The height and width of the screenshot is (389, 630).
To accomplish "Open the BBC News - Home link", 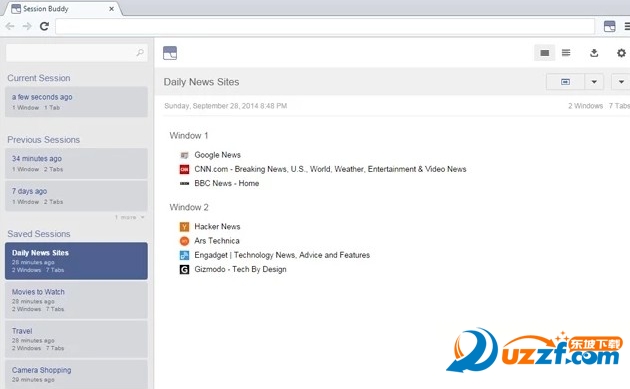I will point(227,183).
